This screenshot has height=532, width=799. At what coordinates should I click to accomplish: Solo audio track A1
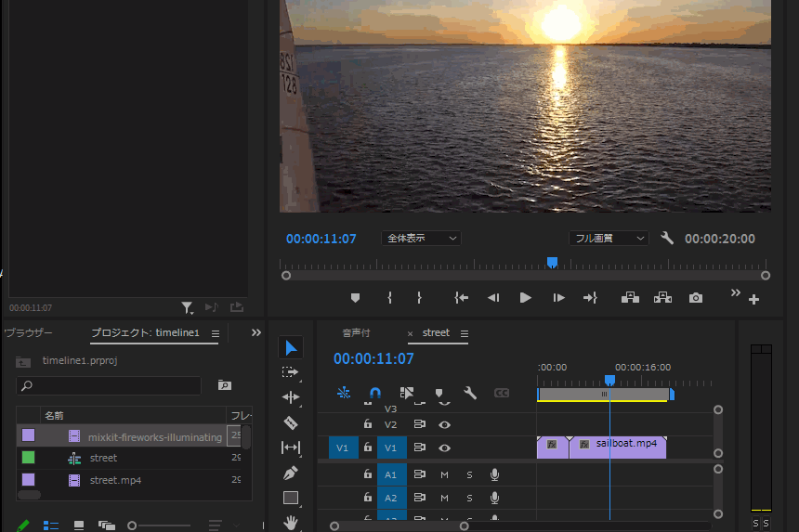469,475
